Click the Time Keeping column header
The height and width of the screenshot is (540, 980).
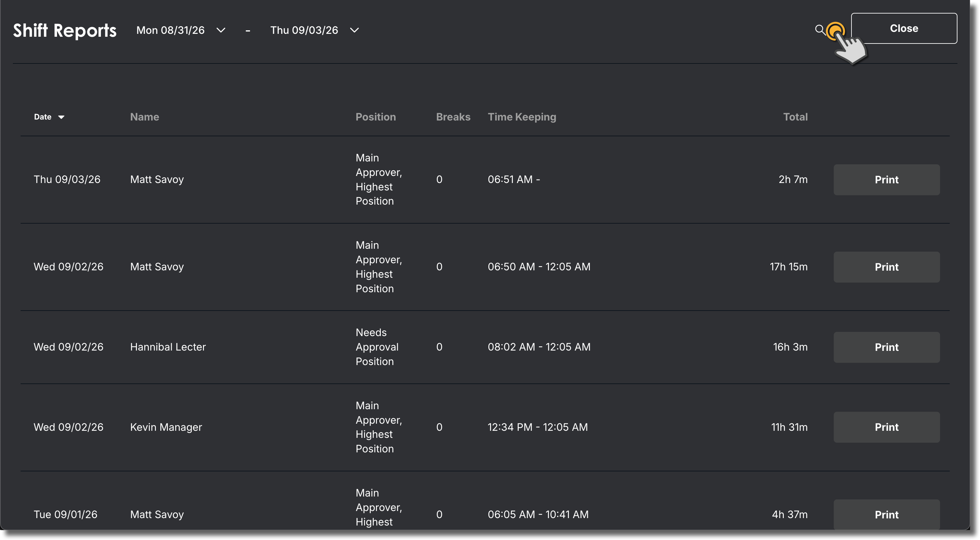[522, 117]
